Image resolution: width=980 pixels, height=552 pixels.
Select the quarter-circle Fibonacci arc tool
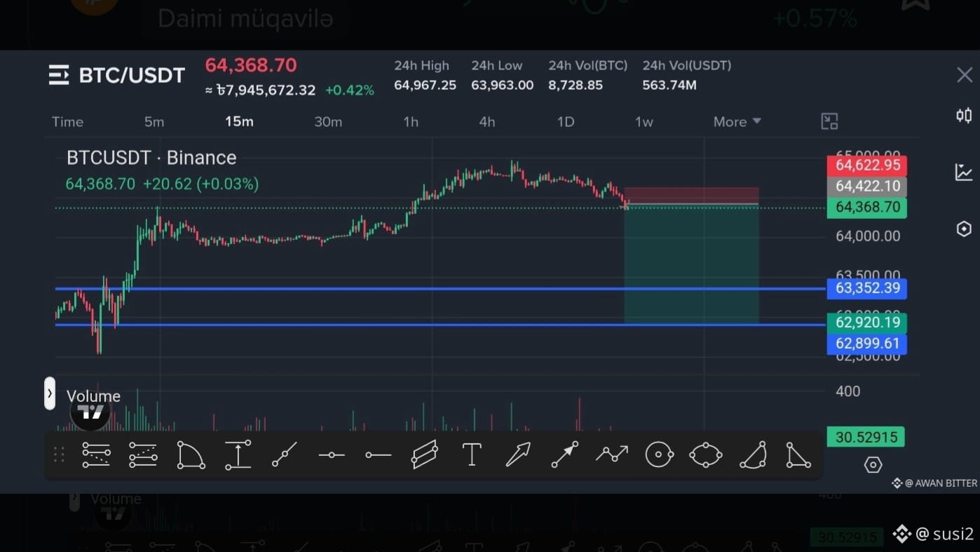191,455
